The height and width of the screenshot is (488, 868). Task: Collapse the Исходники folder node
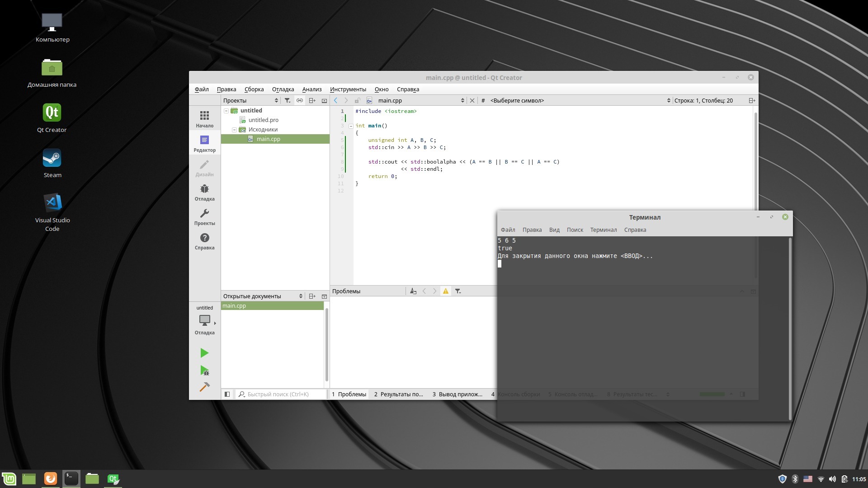pos(234,130)
